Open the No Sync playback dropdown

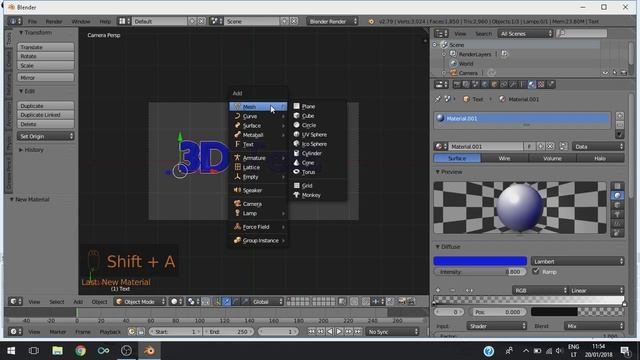tap(392, 332)
